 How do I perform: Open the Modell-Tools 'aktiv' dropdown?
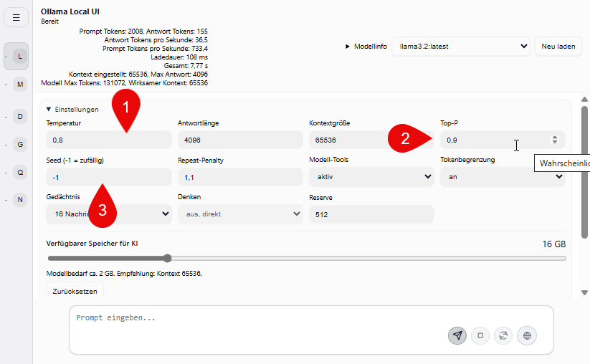[x=371, y=176]
